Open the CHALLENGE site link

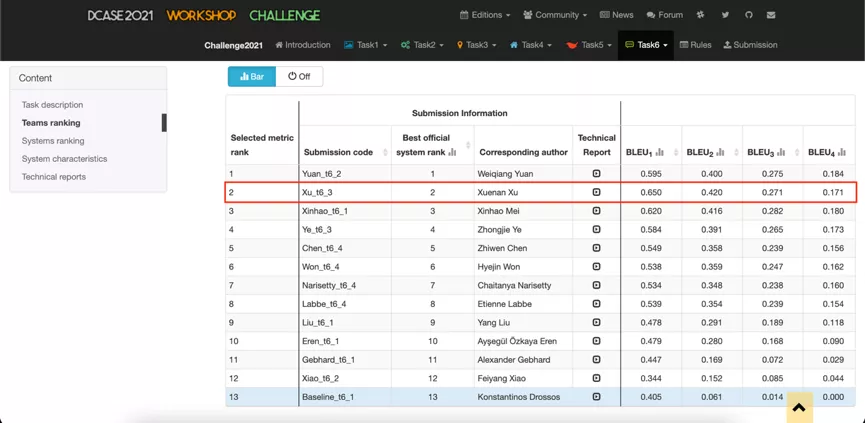click(x=285, y=15)
